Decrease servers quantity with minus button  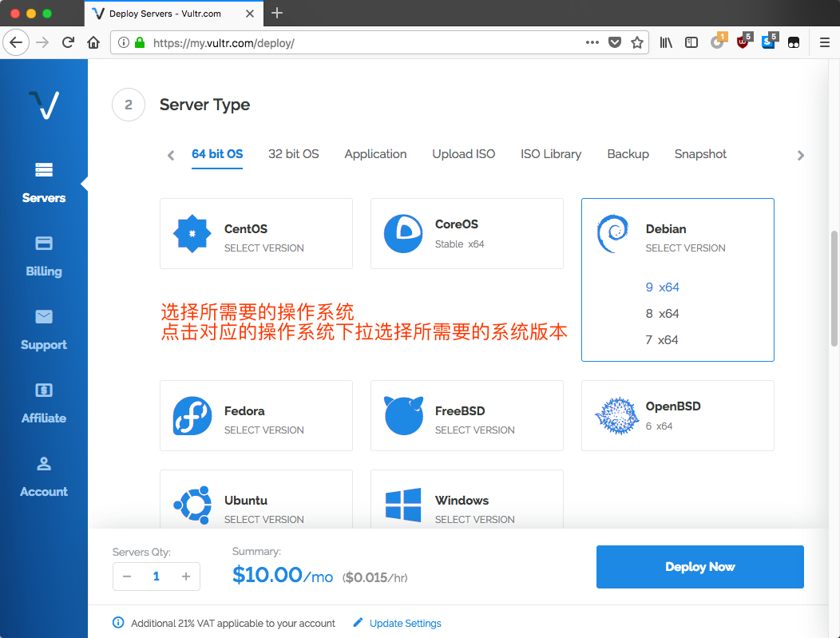(127, 577)
